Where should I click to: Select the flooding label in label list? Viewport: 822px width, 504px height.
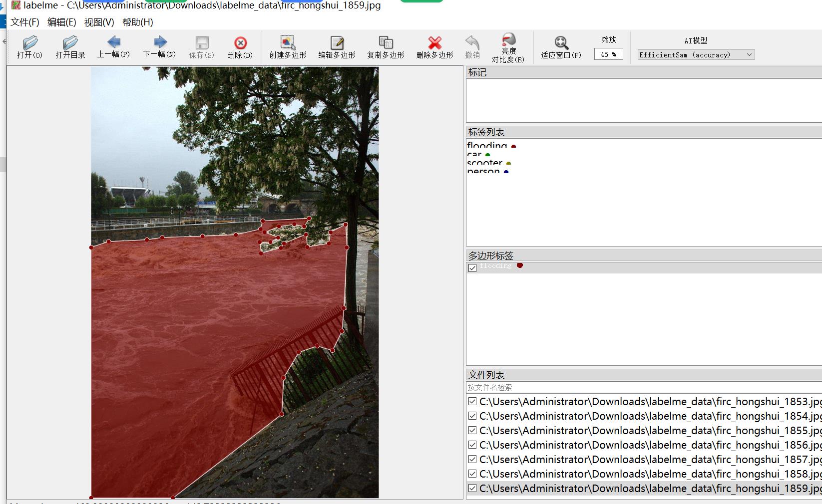[x=487, y=146]
